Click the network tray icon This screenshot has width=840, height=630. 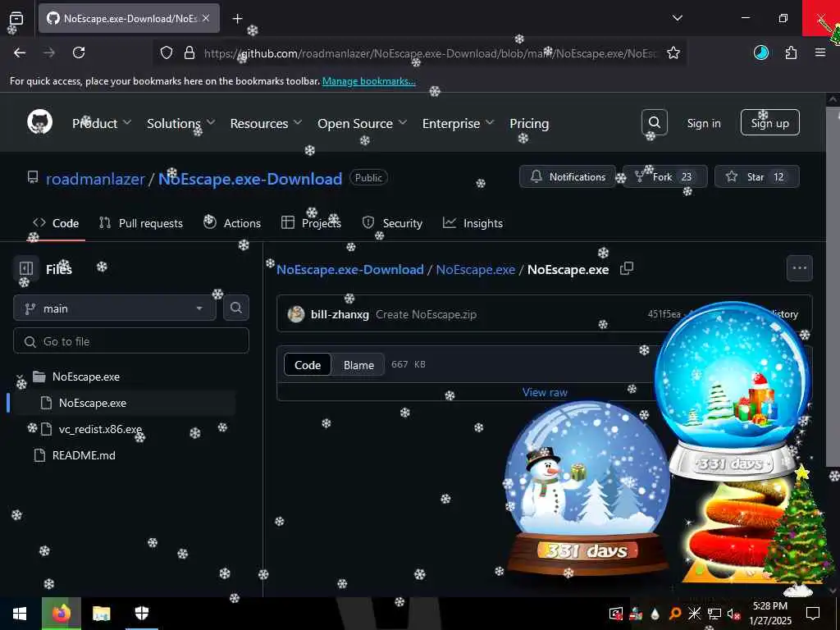pyautogui.click(x=714, y=614)
